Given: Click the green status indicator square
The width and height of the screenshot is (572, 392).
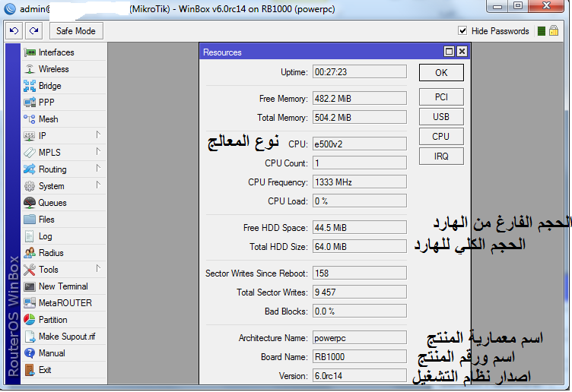Looking at the screenshot, I should pos(542,31).
